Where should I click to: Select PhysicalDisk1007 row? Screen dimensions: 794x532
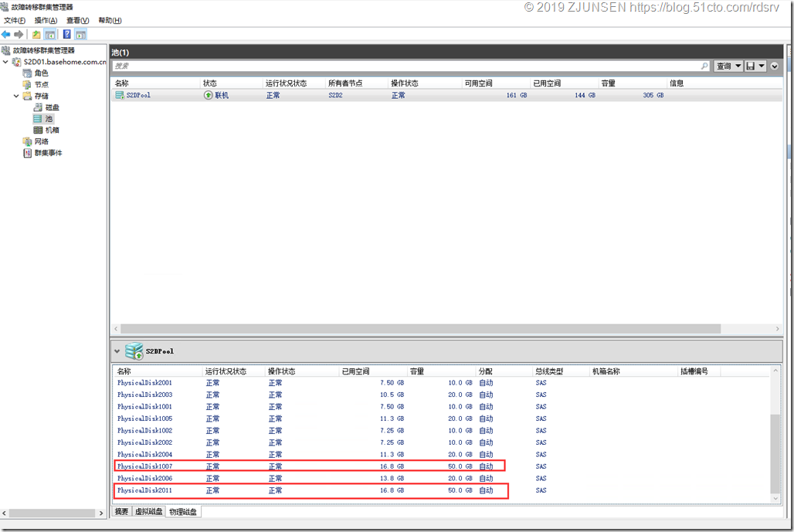(x=440, y=466)
